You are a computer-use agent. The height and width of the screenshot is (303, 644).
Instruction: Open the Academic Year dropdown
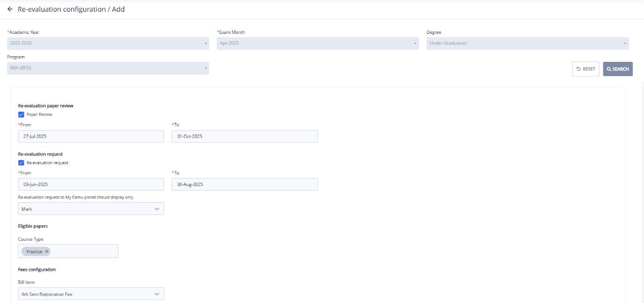click(x=108, y=43)
